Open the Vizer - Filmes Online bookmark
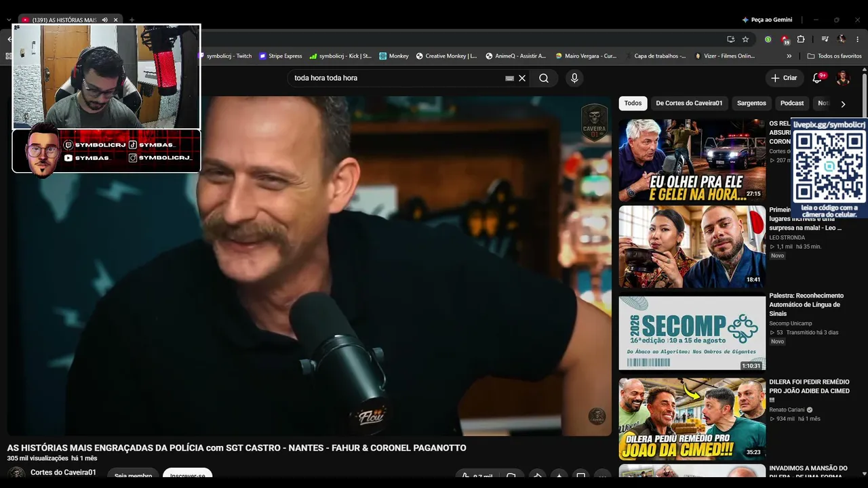Viewport: 868px width, 488px height. coord(724,56)
